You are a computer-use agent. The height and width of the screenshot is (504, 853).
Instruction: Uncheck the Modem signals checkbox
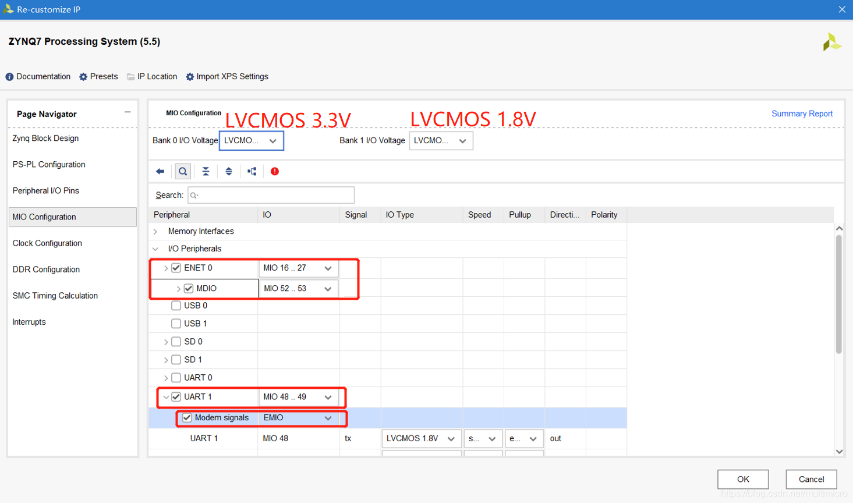(187, 418)
